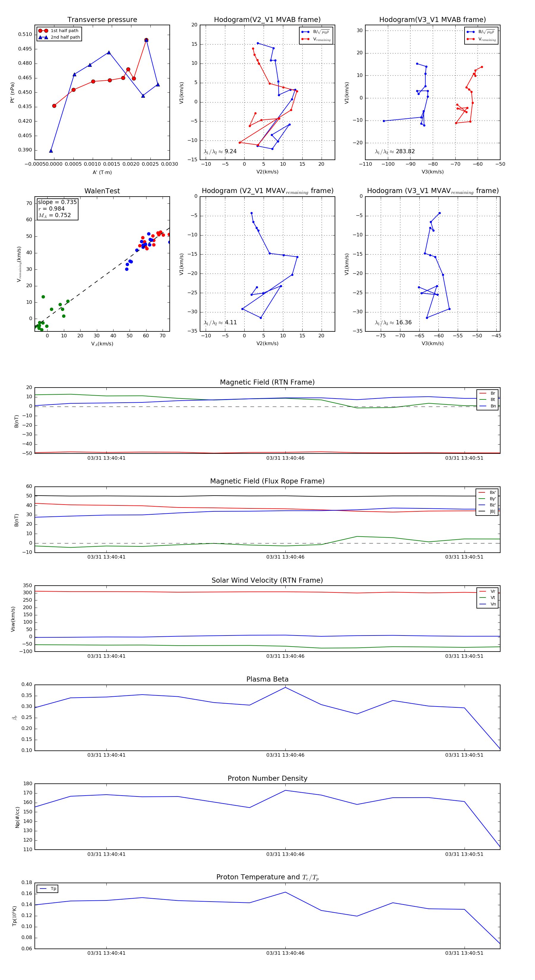Viewport: 535px width, 980px height.
Task: Click the 'Solar Wind Velocity (RTN Frame)' title
Action: click(267, 581)
